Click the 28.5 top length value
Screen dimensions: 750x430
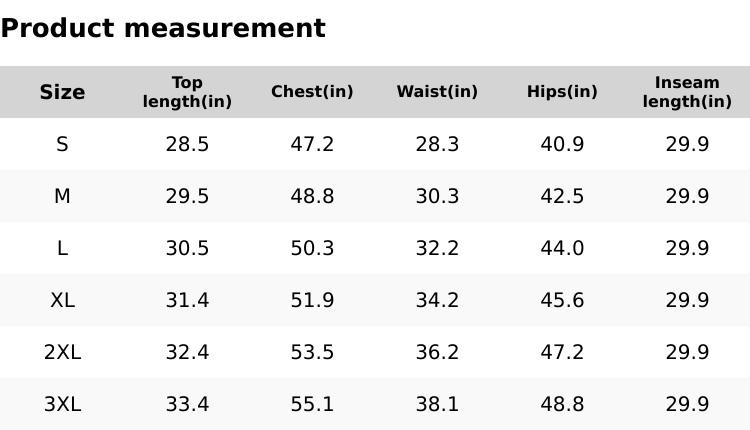point(187,144)
